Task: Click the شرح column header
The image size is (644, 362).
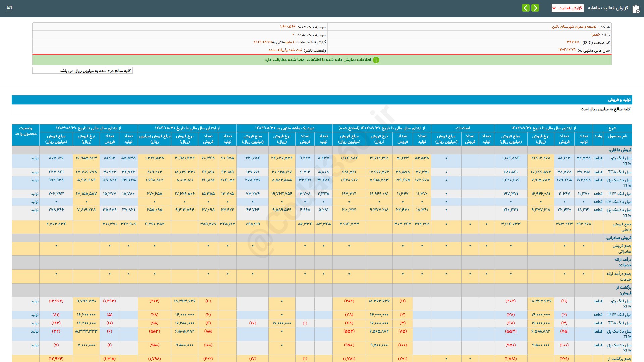Action: pyautogui.click(x=612, y=128)
